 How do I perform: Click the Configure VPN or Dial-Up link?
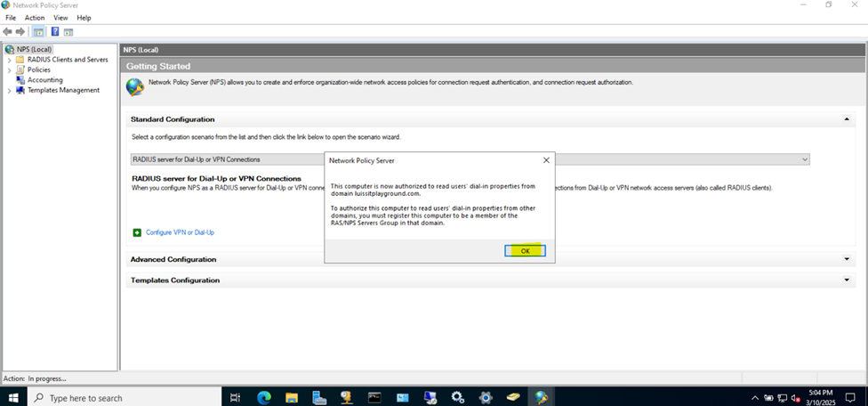pos(180,232)
